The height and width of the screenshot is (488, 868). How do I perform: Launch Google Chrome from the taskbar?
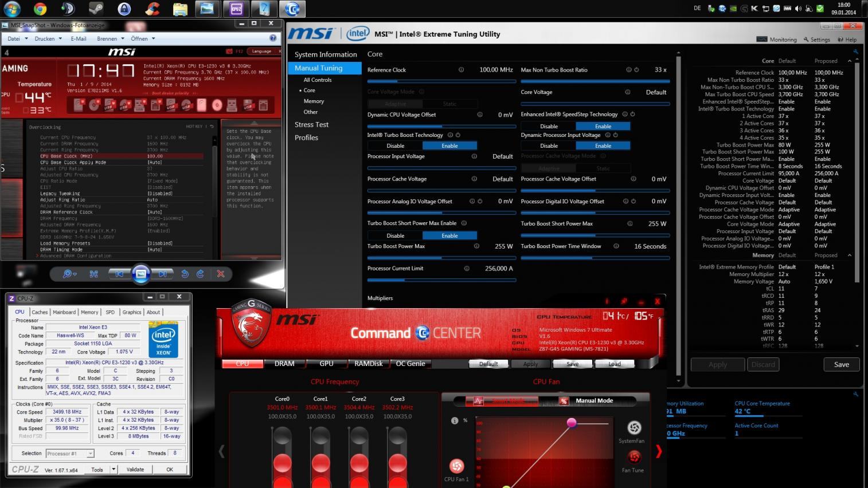coord(40,9)
